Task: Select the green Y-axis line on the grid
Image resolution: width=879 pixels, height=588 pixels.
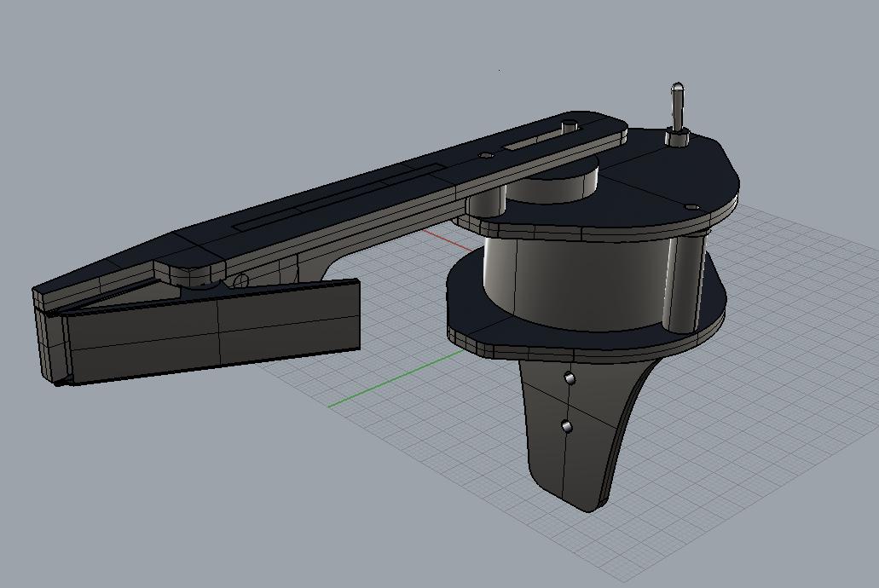Action: [396, 378]
